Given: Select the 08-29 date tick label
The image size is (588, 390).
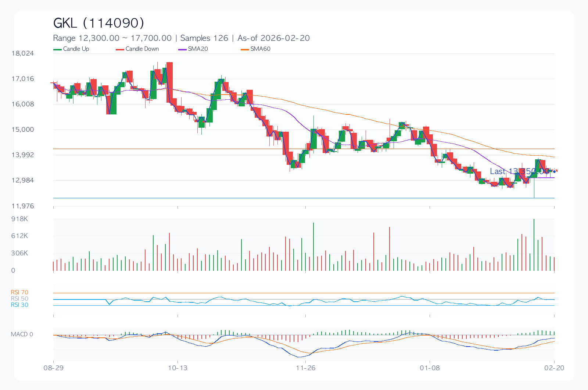Looking at the screenshot, I should click(x=54, y=368).
